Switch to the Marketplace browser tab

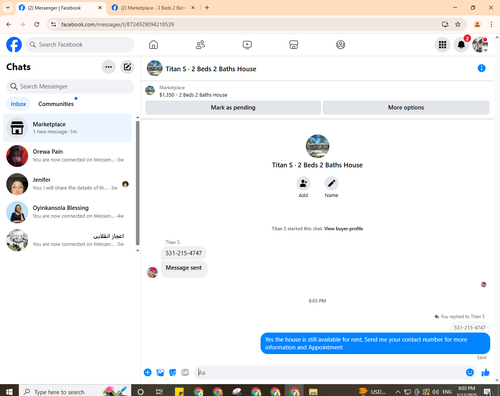(x=153, y=8)
